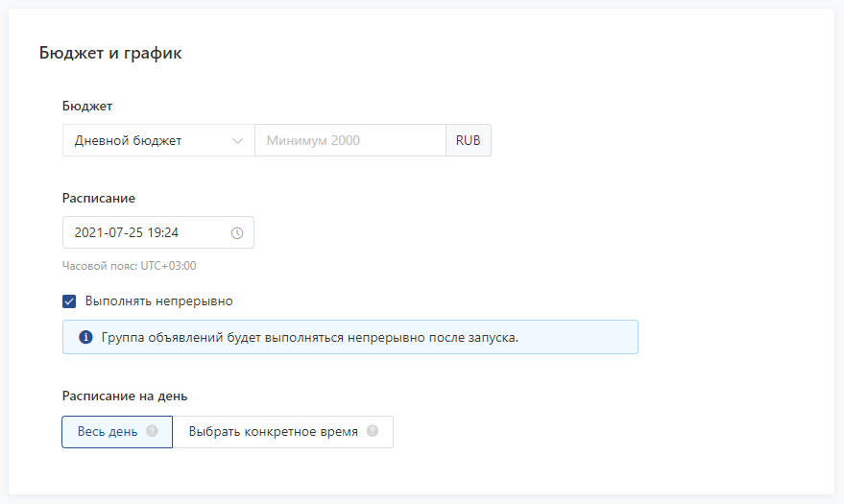The width and height of the screenshot is (844, 504).
Task: Click Группа объявлений notice text
Action: tap(309, 337)
